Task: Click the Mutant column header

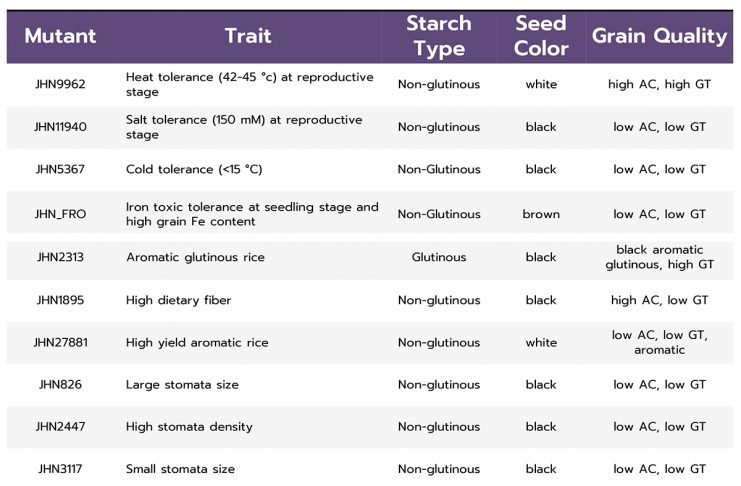Action: [x=60, y=36]
